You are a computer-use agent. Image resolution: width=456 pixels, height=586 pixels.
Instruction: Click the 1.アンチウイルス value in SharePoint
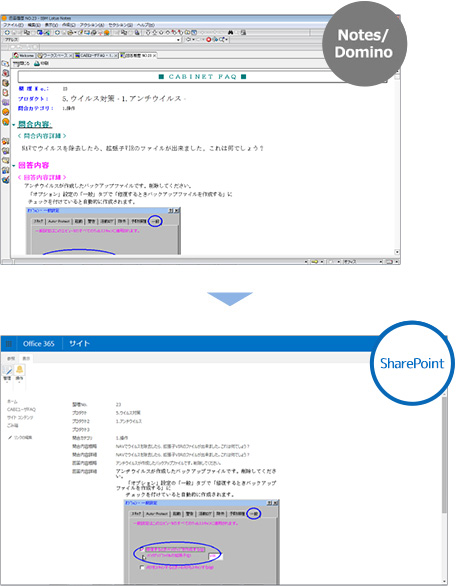129,421
